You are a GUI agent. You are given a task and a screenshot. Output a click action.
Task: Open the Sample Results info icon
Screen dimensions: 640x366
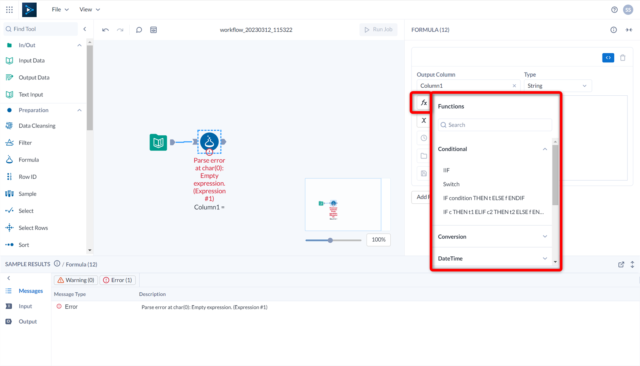57,264
